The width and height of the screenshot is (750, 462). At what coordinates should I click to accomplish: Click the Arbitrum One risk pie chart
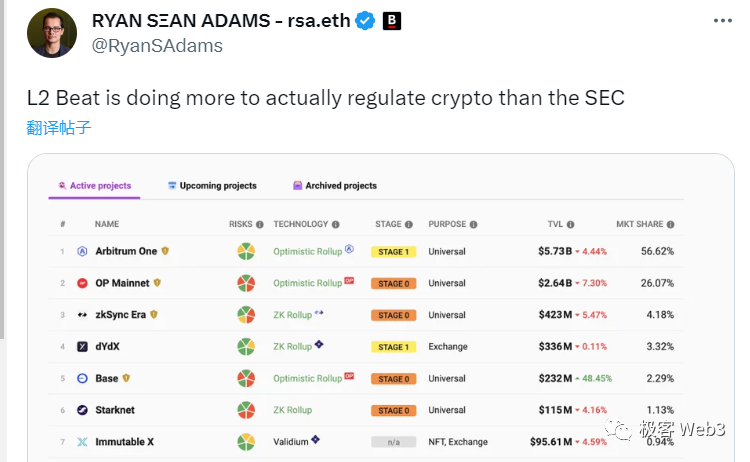[245, 252]
